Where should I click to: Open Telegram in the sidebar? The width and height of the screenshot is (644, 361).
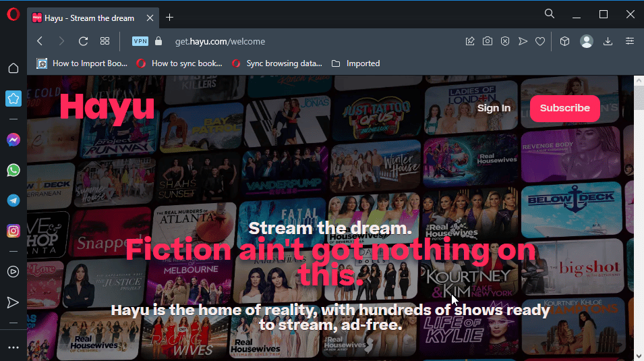(13, 200)
